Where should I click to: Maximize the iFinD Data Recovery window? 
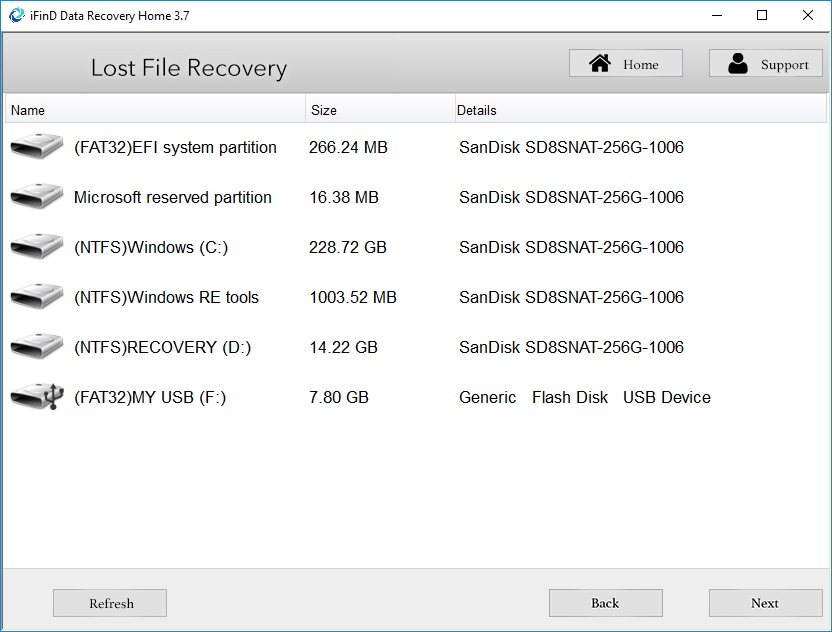pyautogui.click(x=762, y=15)
